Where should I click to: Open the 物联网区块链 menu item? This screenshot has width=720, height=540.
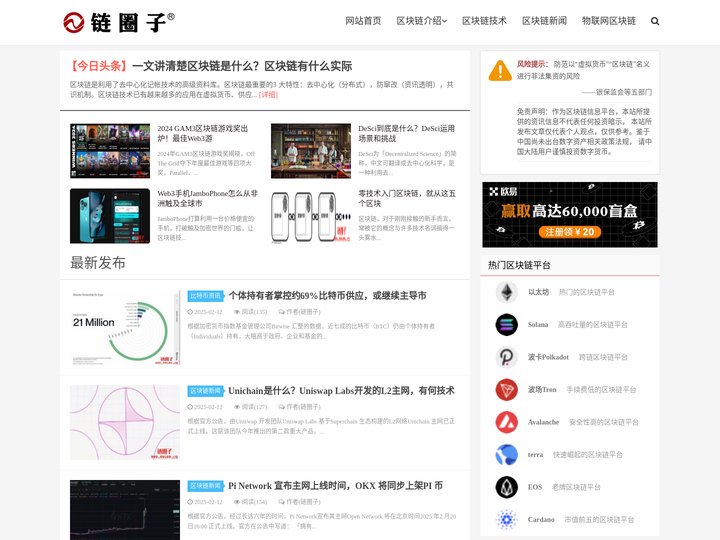click(x=609, y=21)
